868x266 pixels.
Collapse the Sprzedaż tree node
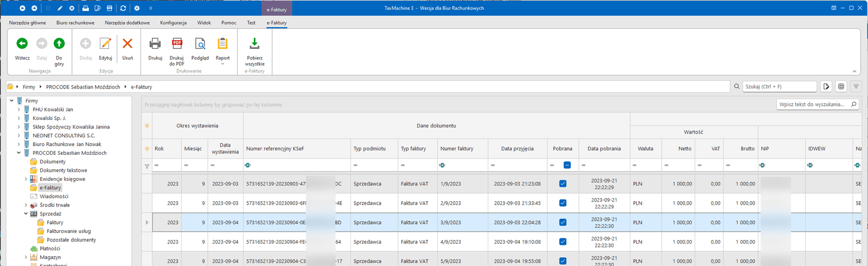[x=25, y=214]
